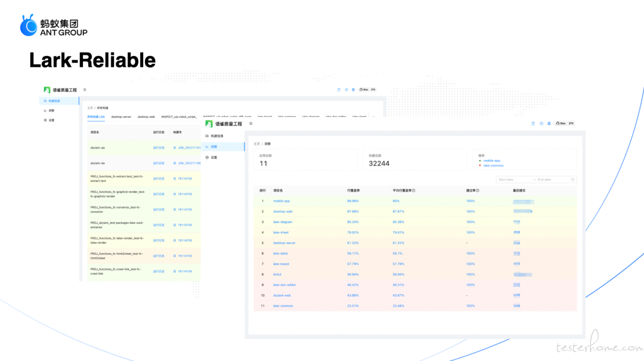Open calendar icon of date range picker

pos(572,180)
